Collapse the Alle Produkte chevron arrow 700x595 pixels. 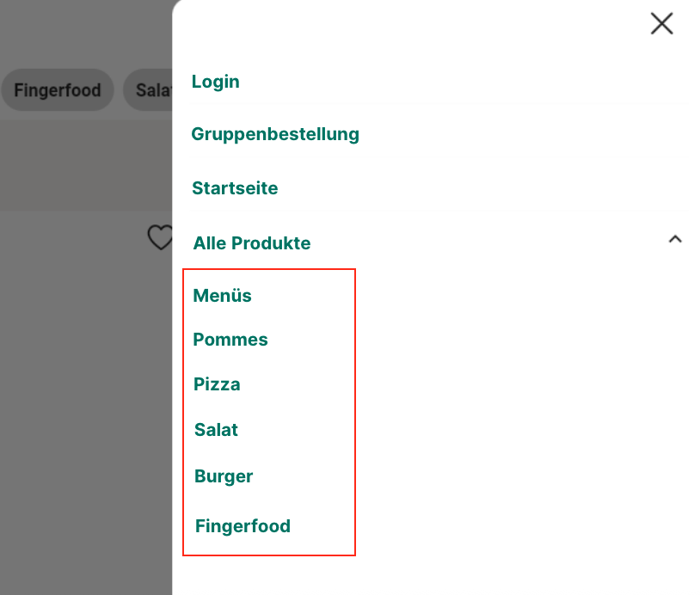(675, 240)
